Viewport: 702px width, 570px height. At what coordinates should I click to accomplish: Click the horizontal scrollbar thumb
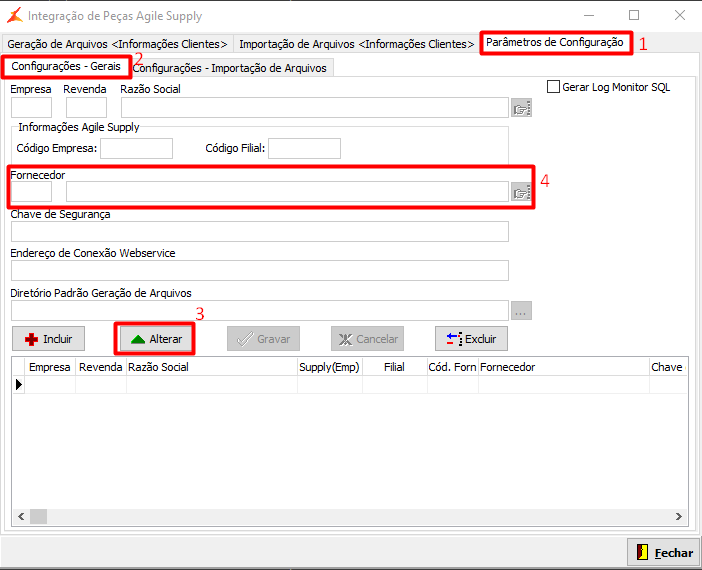[x=39, y=516]
